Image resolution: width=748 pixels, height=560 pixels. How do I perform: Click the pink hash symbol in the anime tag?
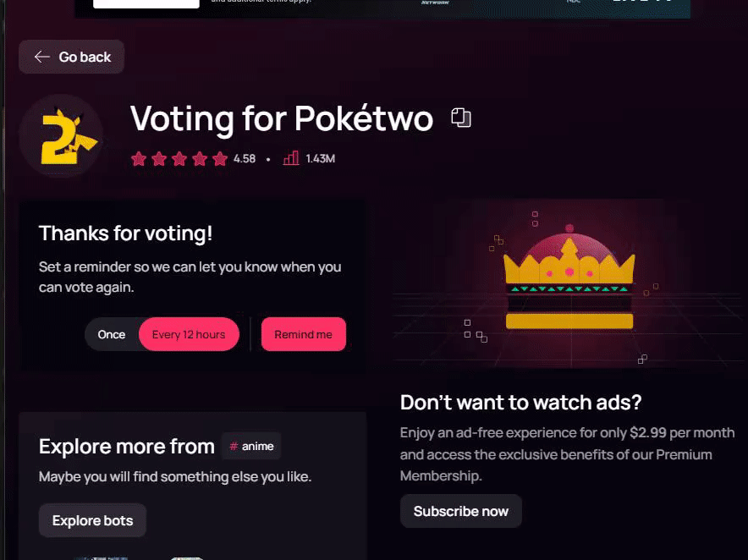coord(234,446)
